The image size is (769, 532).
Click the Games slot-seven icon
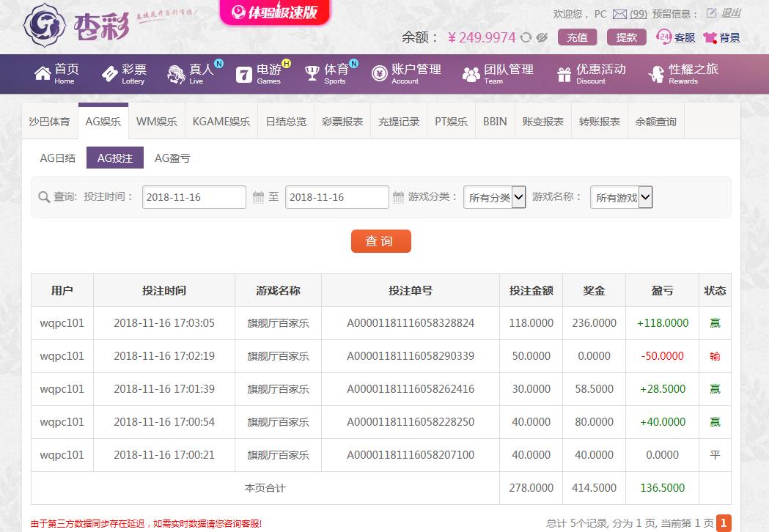(243, 75)
